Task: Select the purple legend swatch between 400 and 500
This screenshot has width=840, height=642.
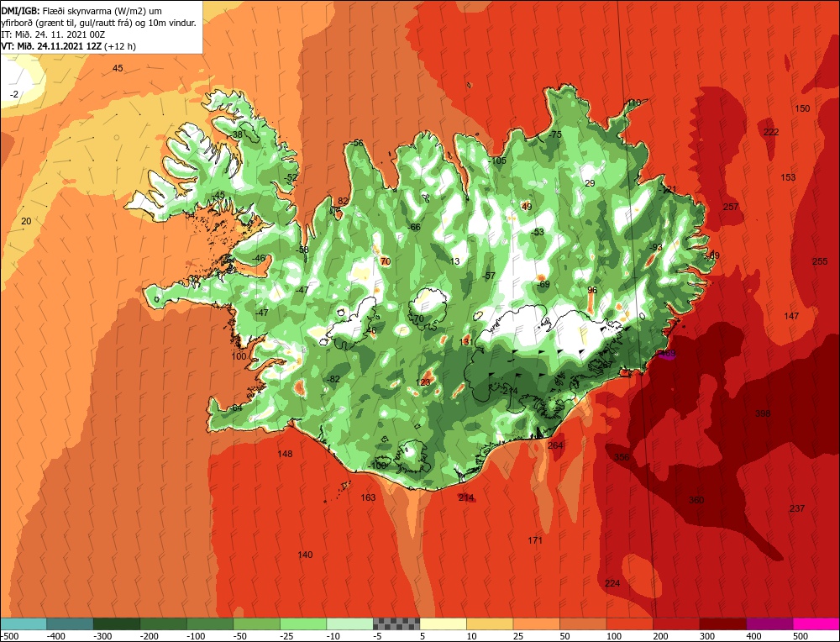Action: 769,624
